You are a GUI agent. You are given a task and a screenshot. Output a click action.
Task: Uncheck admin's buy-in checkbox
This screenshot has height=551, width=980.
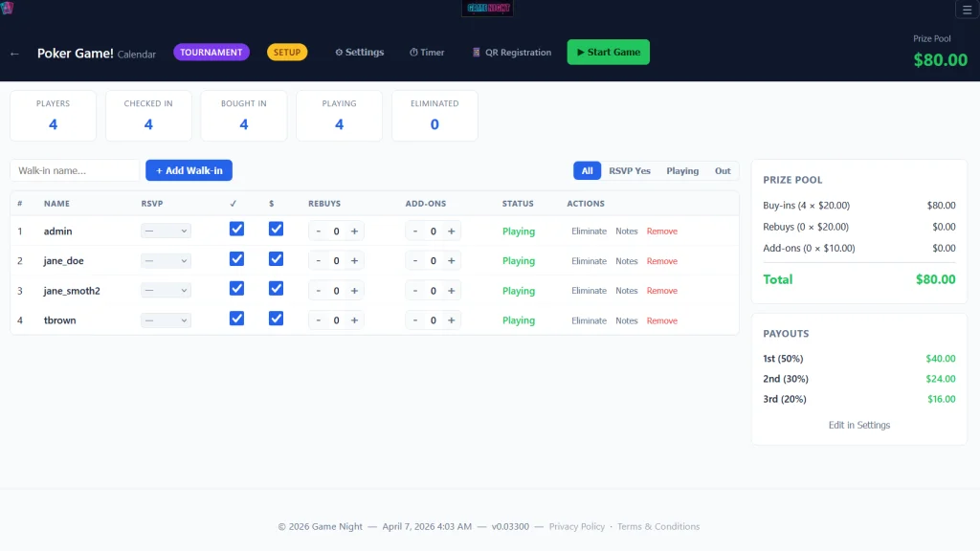tap(276, 230)
